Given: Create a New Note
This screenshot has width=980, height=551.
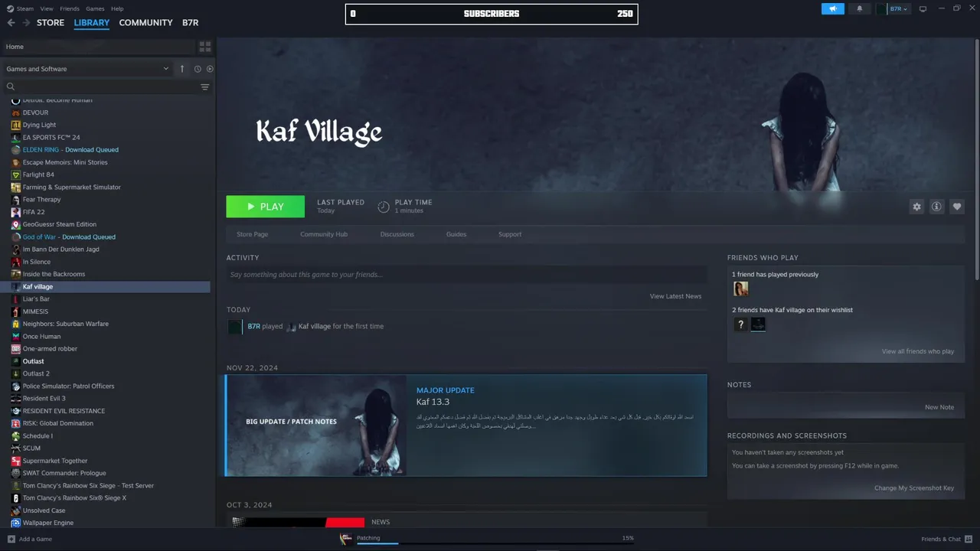Looking at the screenshot, I should 939,407.
